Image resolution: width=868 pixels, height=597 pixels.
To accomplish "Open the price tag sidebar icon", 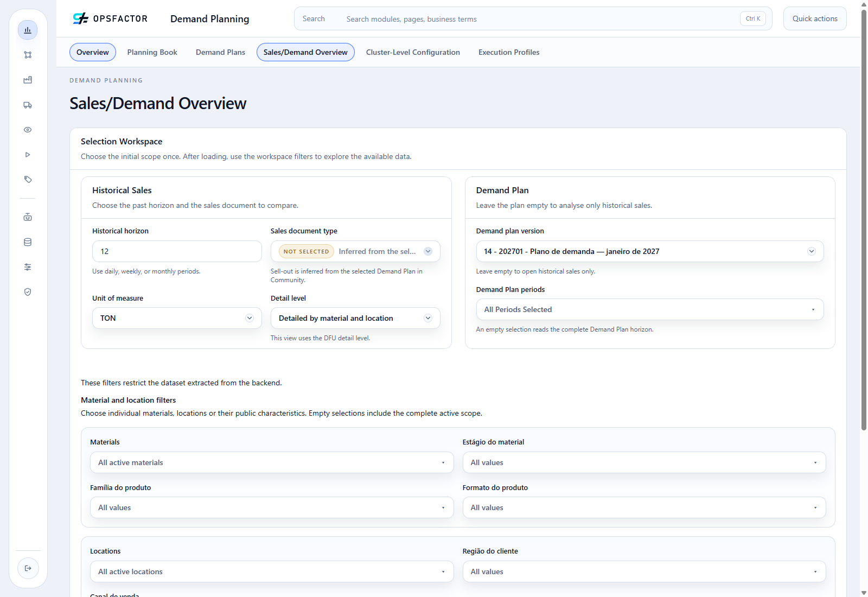I will coord(28,180).
